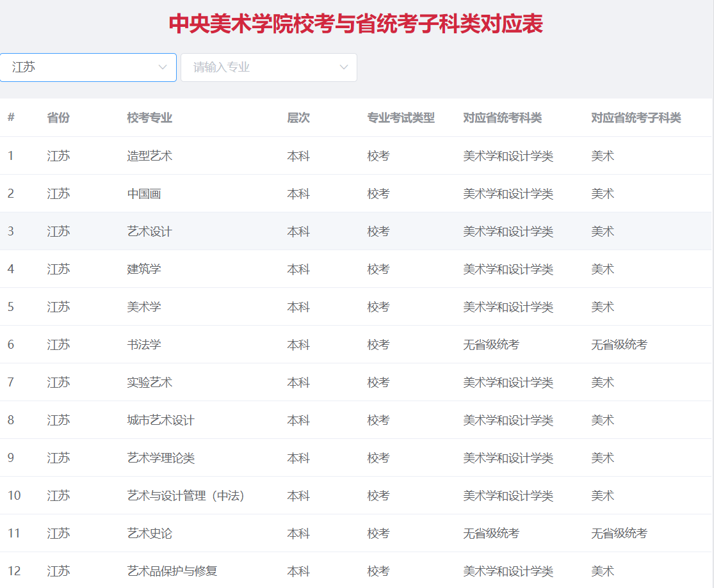Open the 江苏 province dropdown
This screenshot has width=714, height=588.
pyautogui.click(x=88, y=67)
